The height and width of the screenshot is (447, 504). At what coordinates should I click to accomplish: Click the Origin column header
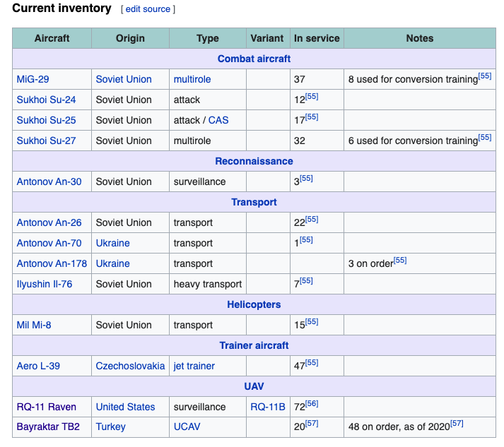130,38
